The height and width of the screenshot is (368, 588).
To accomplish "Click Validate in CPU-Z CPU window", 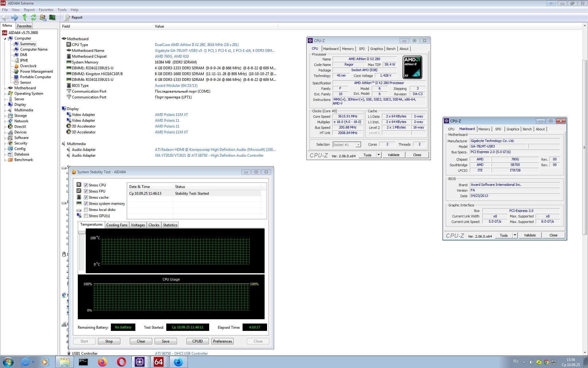I will coord(394,155).
